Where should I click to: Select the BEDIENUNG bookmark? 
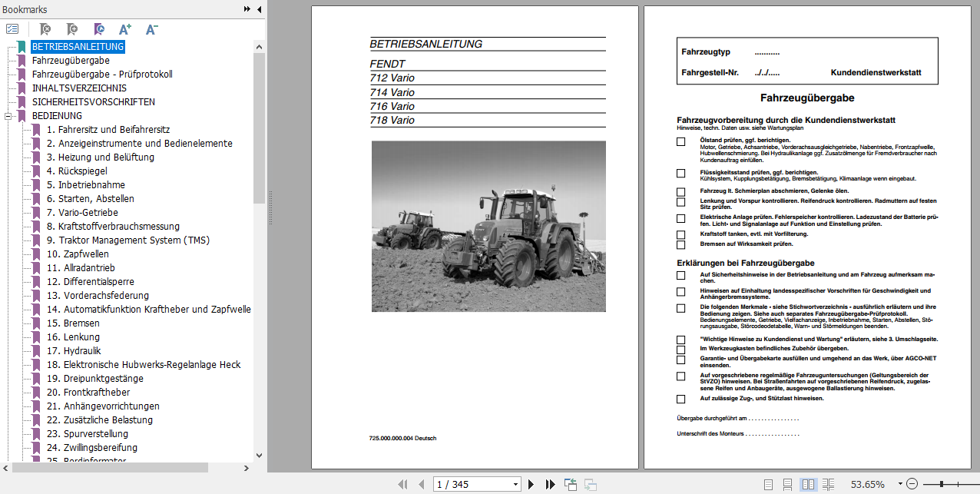(x=57, y=116)
